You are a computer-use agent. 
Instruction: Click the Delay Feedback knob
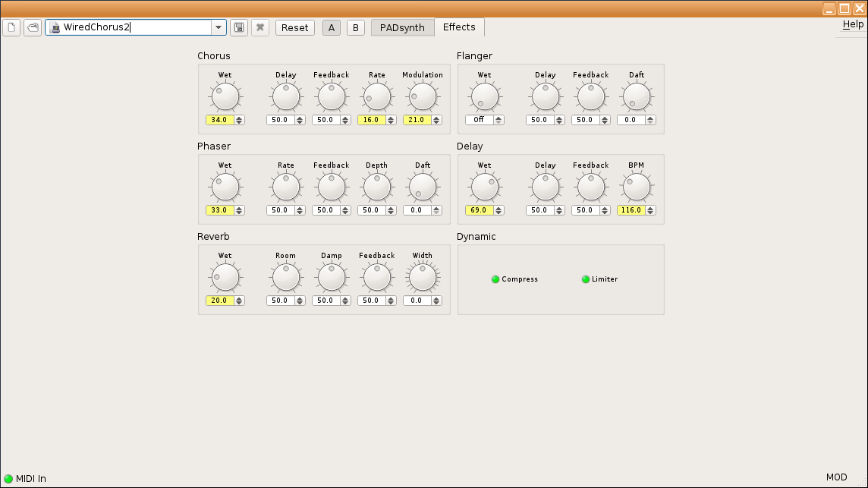[x=591, y=187]
